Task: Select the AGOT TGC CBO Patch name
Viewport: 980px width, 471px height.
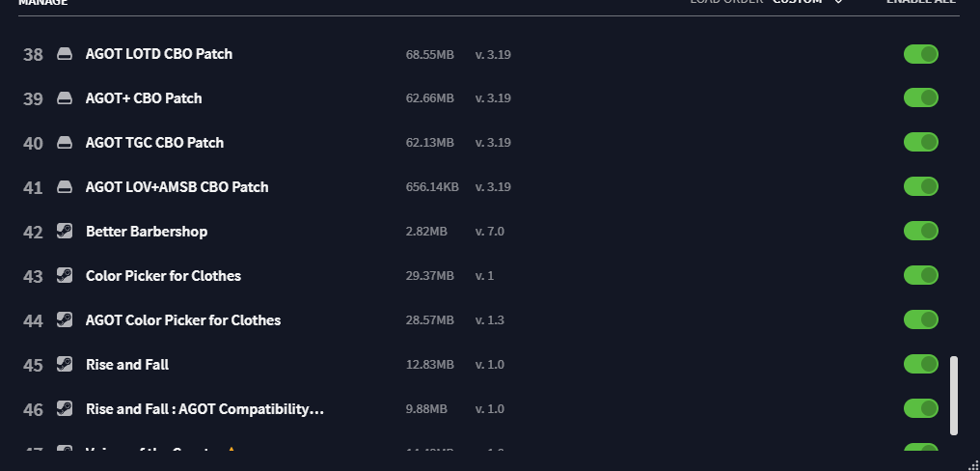Action: pos(154,143)
